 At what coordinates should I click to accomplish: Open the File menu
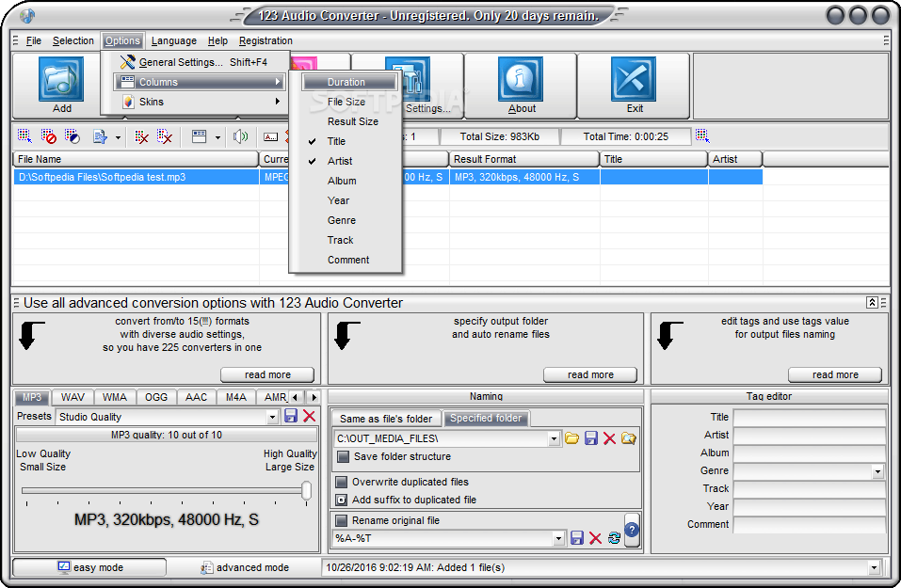[34, 40]
